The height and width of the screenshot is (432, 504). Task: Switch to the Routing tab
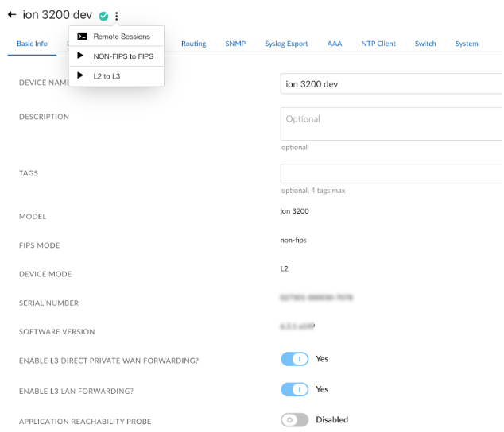[x=193, y=44]
